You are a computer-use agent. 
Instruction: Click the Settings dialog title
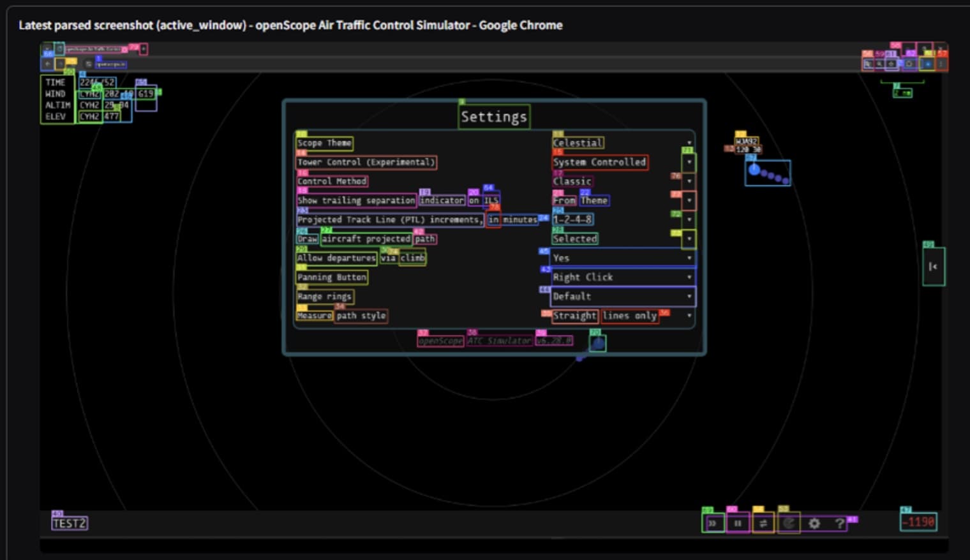[x=494, y=117]
